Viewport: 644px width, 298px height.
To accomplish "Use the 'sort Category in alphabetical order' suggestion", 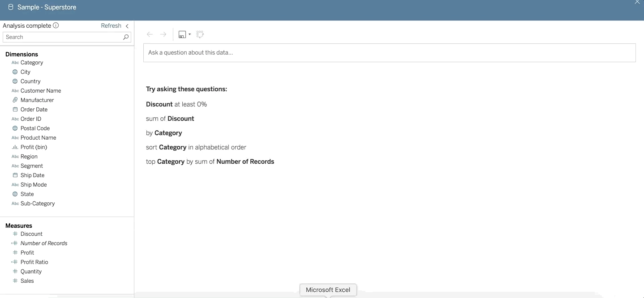I will point(196,147).
